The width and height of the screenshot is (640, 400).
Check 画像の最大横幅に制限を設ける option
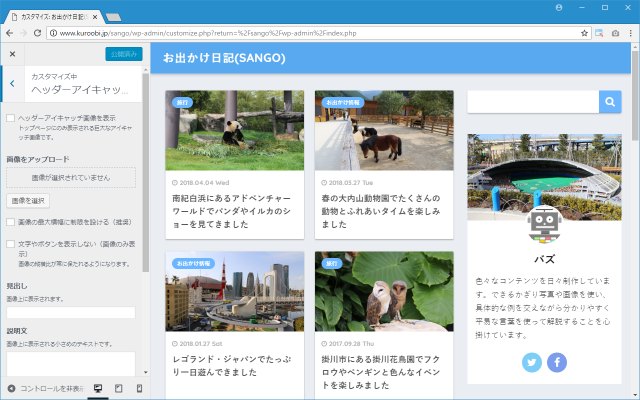point(10,222)
